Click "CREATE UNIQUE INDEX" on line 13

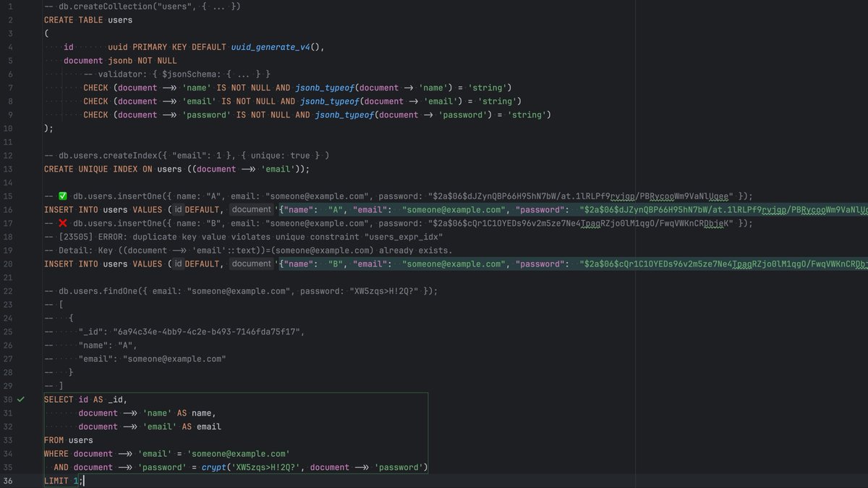[90, 169]
